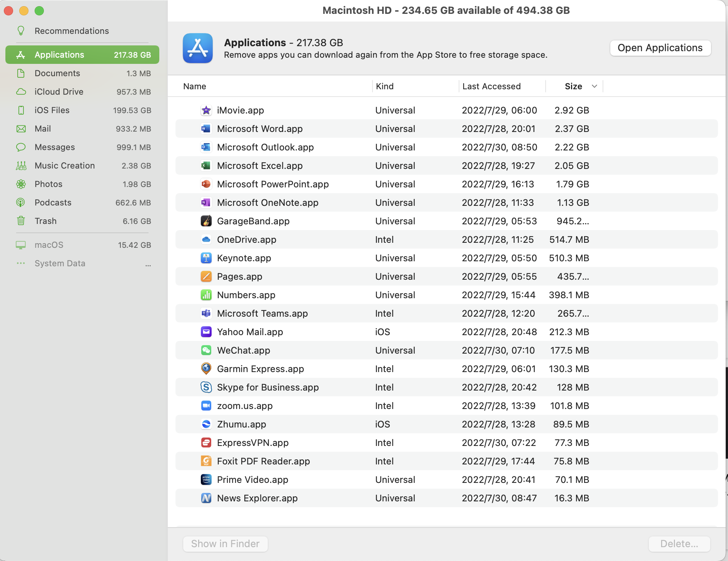
Task: Click the Numbers app icon
Action: [206, 295]
